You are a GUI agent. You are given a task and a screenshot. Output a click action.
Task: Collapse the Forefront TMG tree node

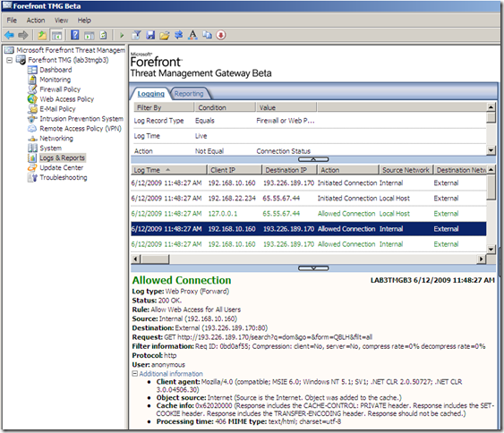click(10, 60)
